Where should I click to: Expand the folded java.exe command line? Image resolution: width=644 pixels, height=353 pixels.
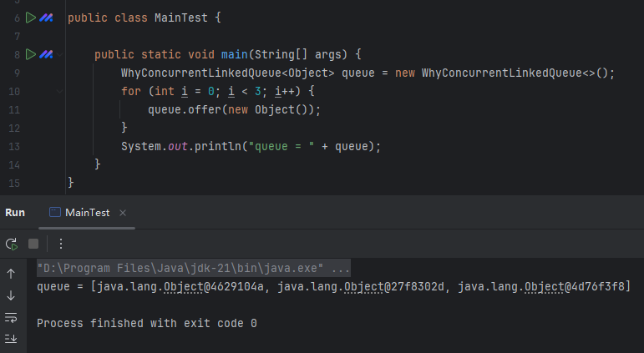pos(341,270)
